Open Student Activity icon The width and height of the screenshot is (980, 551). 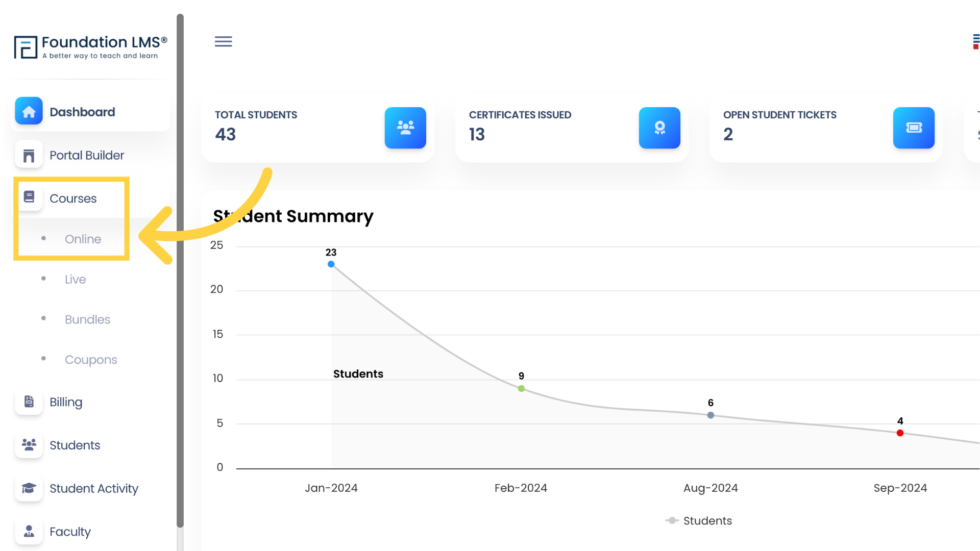29,488
